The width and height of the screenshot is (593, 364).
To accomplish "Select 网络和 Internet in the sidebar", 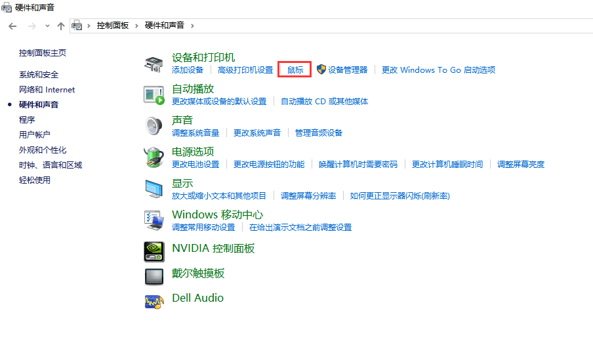I will click(47, 90).
